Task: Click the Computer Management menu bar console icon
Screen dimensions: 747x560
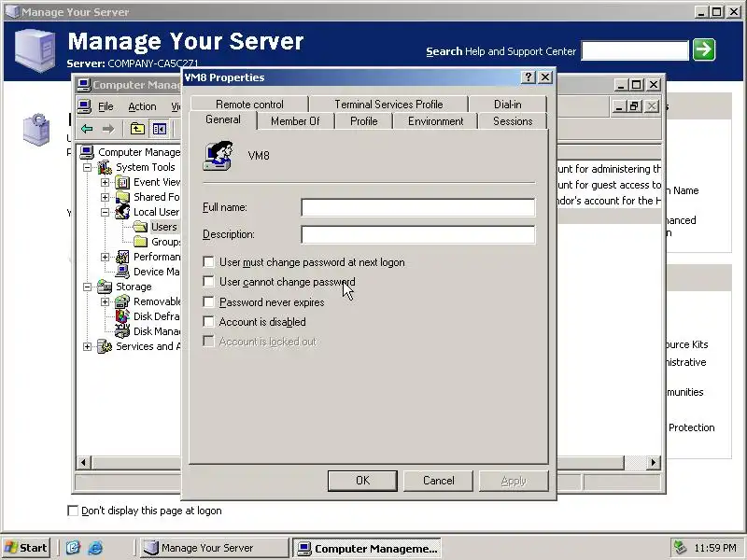Action: 84,106
